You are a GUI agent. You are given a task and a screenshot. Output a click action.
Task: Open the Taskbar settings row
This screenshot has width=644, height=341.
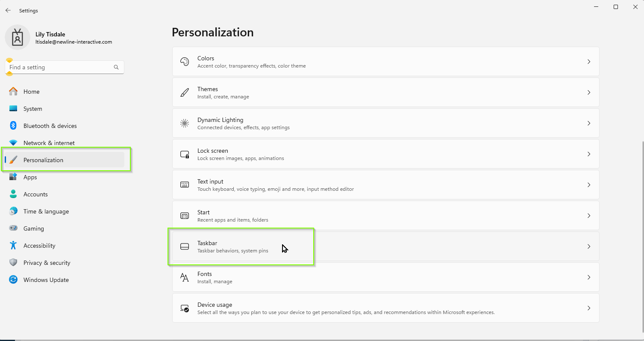(385, 246)
